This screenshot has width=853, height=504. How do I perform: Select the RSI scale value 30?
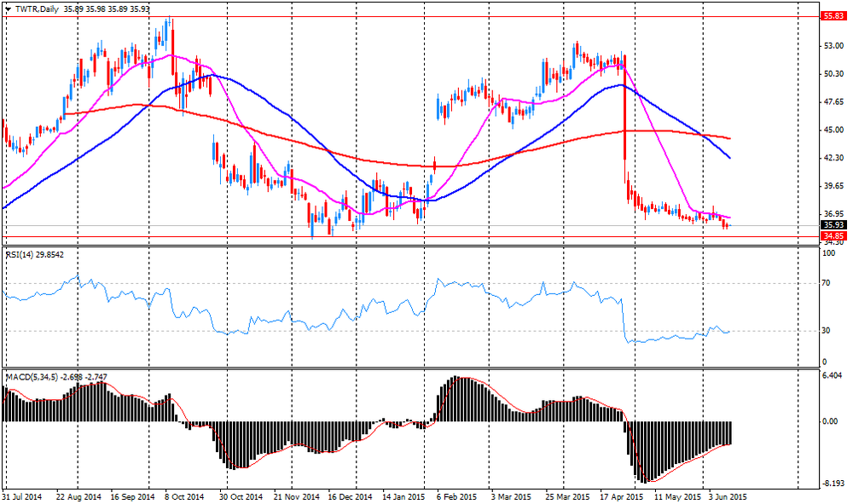[826, 331]
